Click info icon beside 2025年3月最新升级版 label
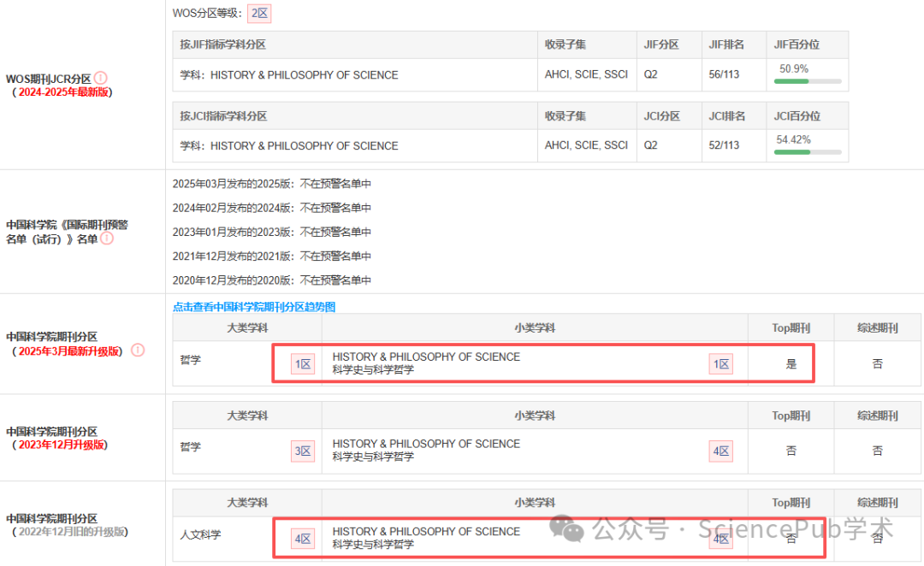The image size is (924, 566). (137, 351)
